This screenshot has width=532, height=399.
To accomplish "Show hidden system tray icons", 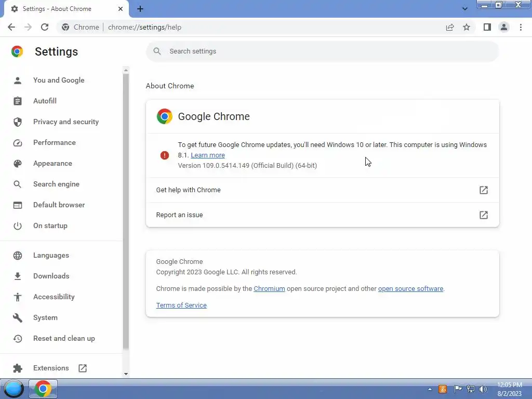I will 430,389.
